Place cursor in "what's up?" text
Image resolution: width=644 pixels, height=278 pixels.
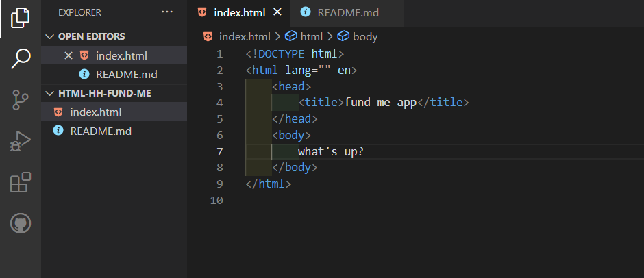pyautogui.click(x=331, y=151)
